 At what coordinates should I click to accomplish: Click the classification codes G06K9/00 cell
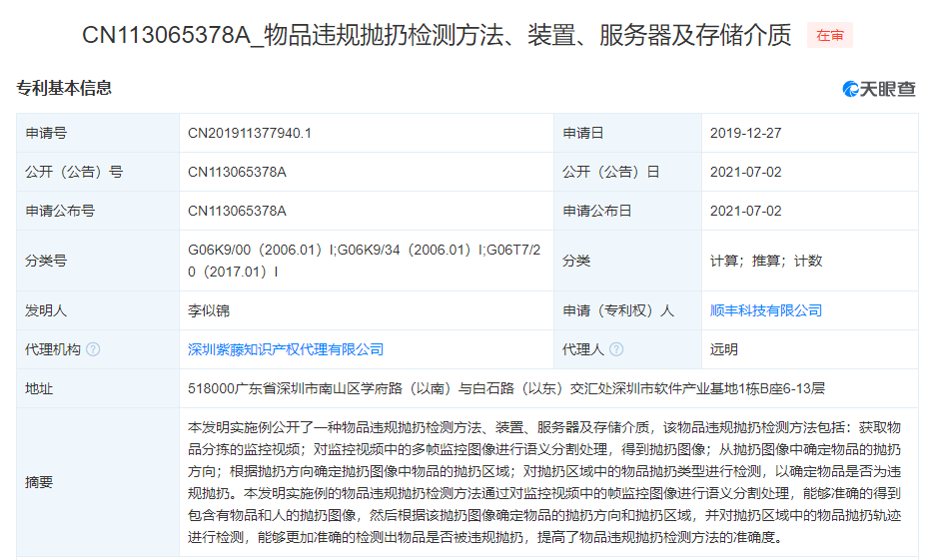pos(365,261)
